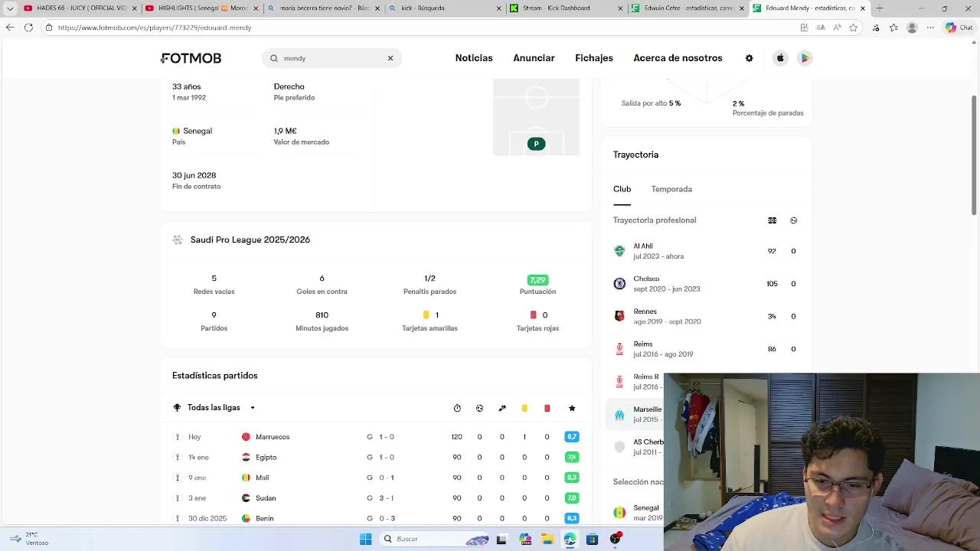Click the goals icon in Trayectoria header
Screen dimensions: 980x551
point(793,220)
